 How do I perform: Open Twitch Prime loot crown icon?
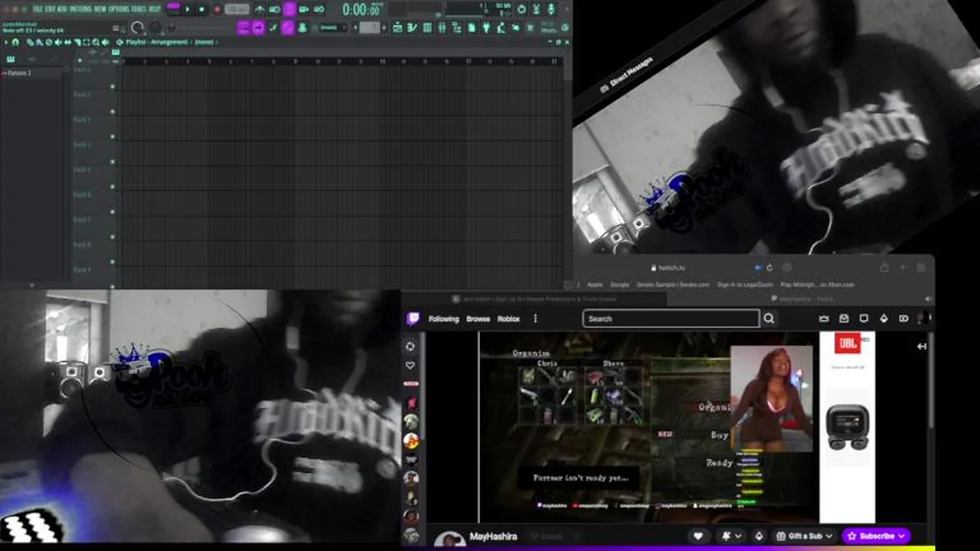pos(824,318)
